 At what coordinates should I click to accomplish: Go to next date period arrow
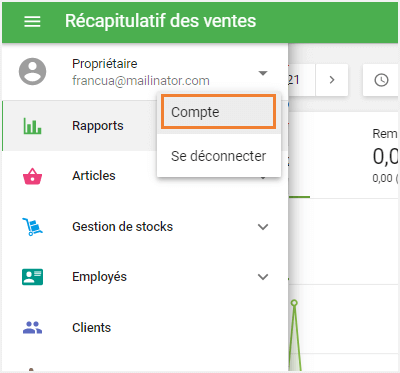[x=332, y=80]
